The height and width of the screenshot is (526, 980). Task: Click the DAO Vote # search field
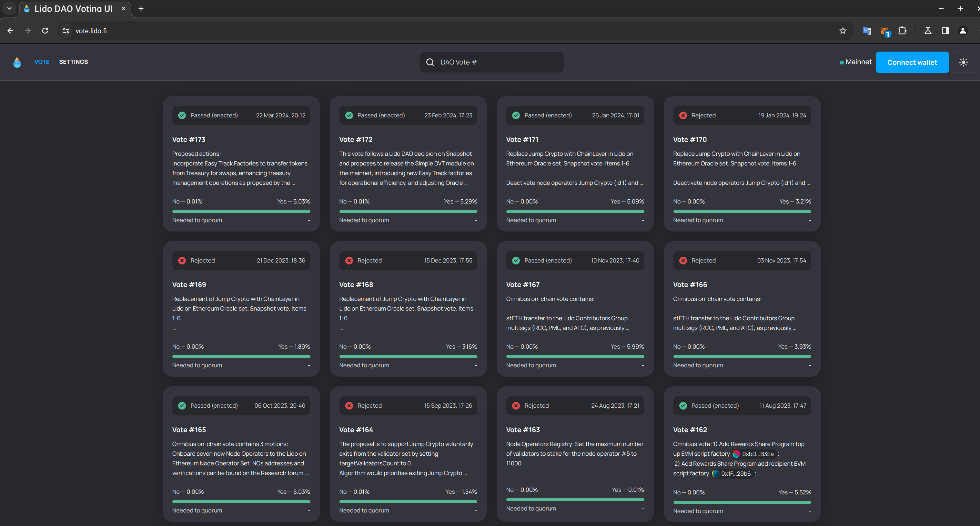498,62
